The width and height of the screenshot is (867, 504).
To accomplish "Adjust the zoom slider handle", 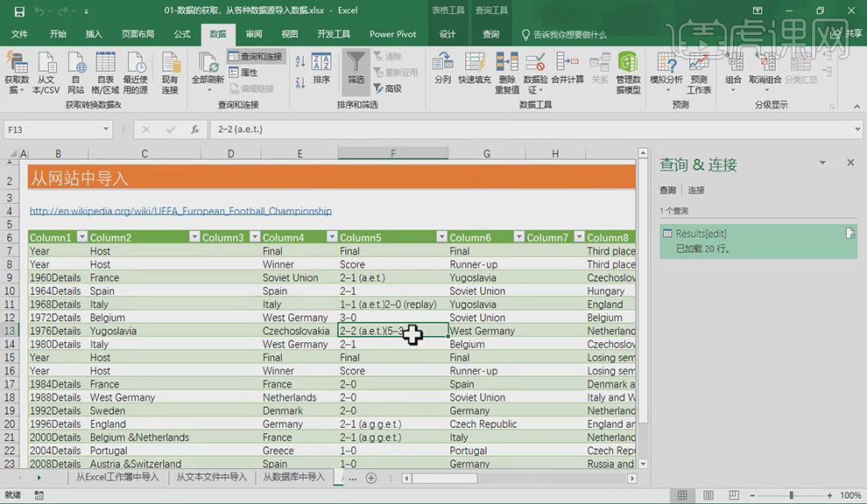I will click(x=792, y=495).
